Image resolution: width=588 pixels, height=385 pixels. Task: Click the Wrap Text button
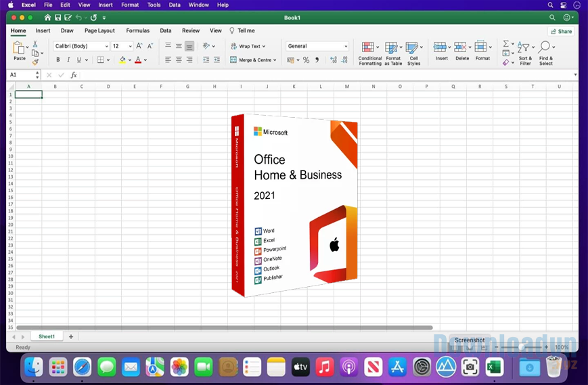[x=248, y=46]
